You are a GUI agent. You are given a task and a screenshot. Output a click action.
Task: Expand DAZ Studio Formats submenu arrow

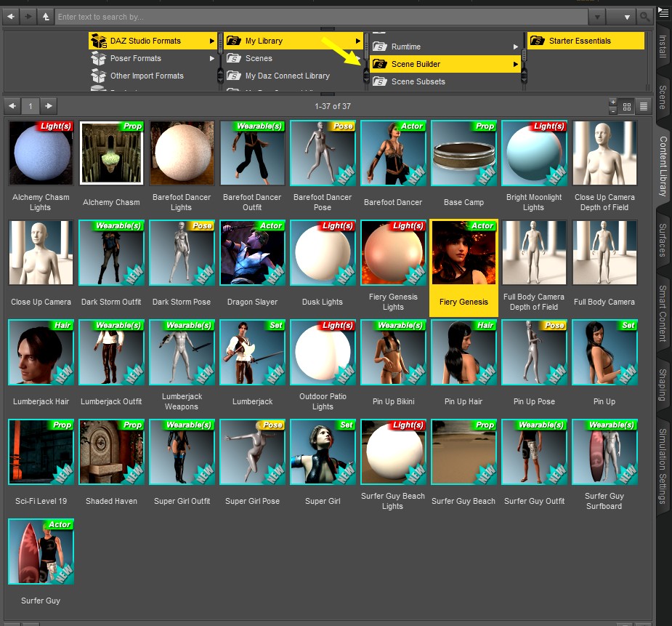coord(211,41)
